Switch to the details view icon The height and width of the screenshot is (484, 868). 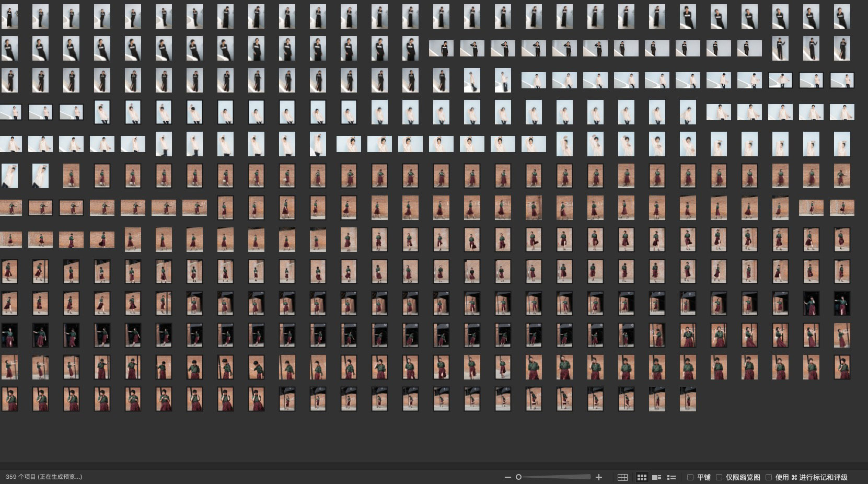point(657,477)
